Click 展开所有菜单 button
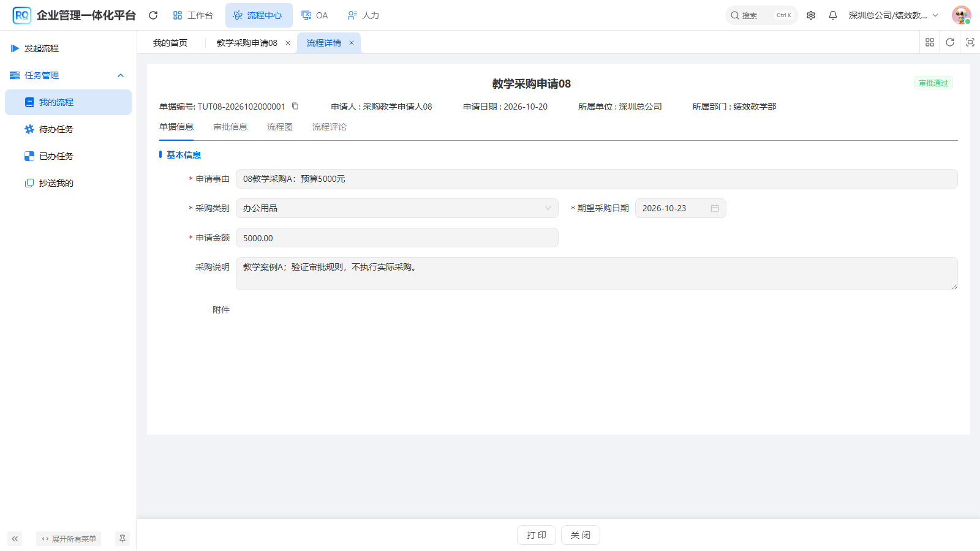The height and width of the screenshot is (551, 980). [x=69, y=539]
